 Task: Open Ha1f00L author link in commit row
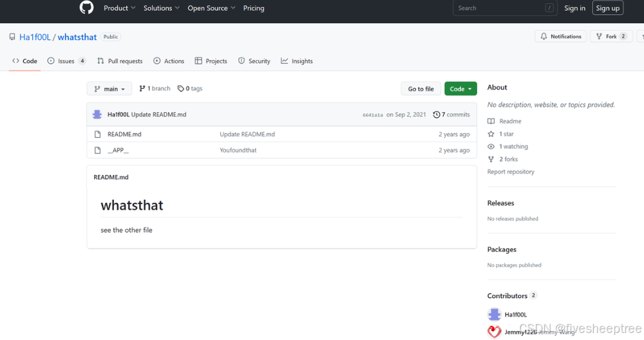click(x=118, y=115)
